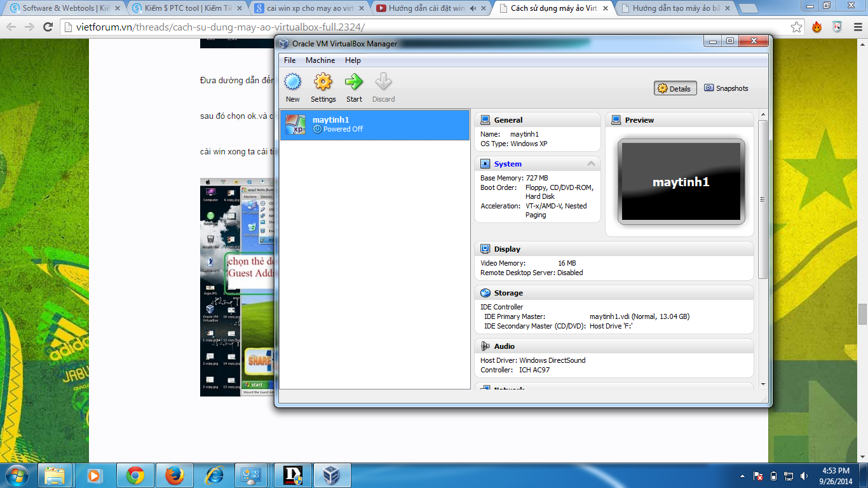This screenshot has height=488, width=868.
Task: Click the Remote Desktop Server value Disabled
Action: coord(570,273)
